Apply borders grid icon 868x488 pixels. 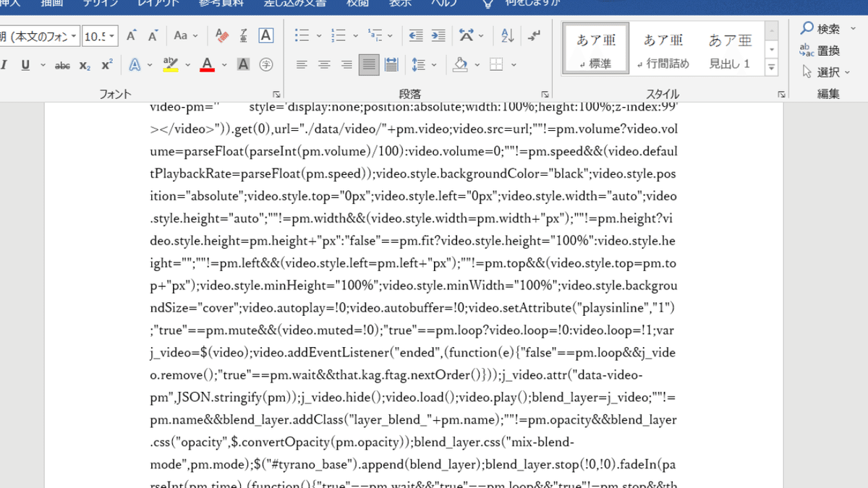pos(496,65)
